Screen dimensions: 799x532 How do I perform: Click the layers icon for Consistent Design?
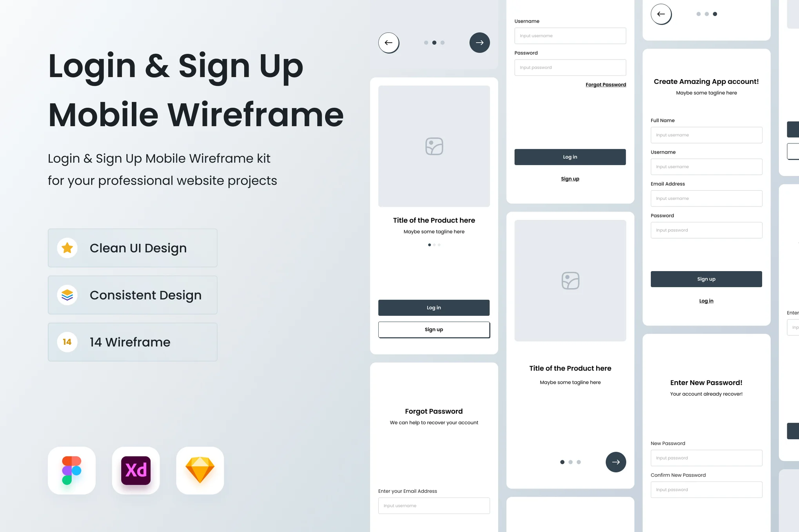coord(67,295)
